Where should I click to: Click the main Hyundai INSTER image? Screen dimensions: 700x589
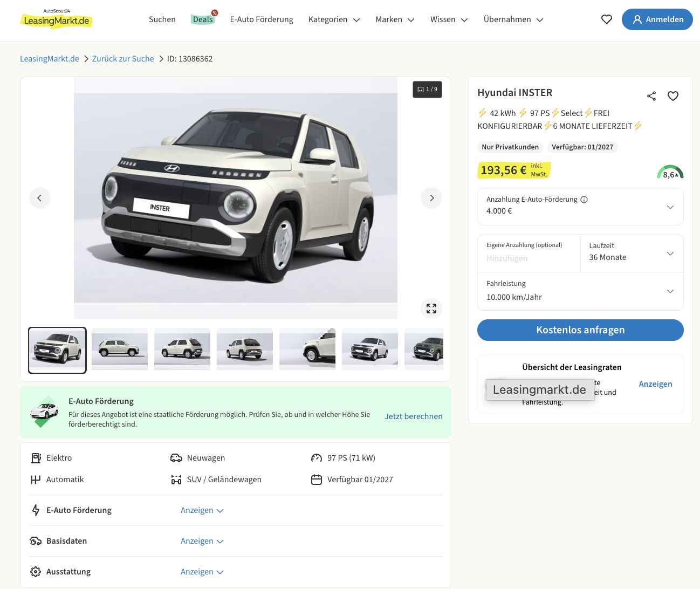click(236, 198)
